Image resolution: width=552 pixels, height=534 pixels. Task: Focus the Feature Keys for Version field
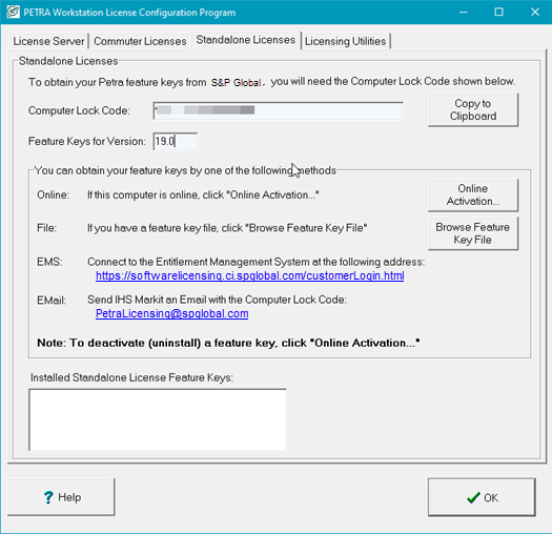pos(175,141)
